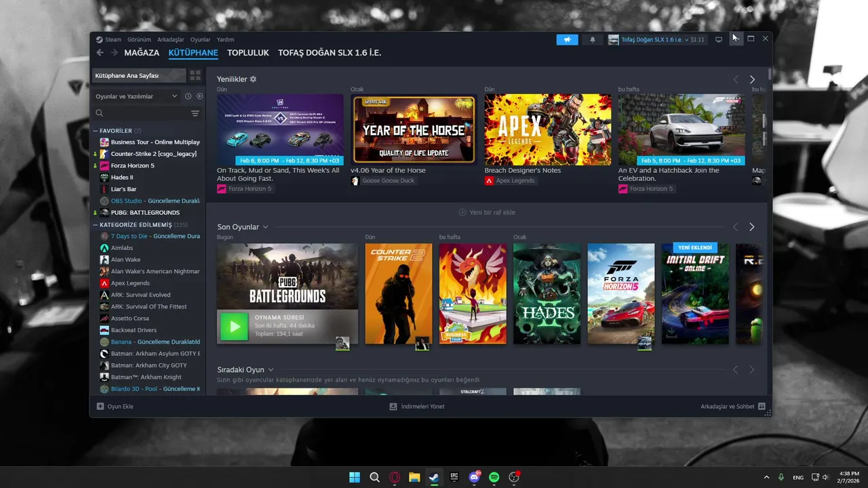Switch to Big Picture mode monitor icon
868x488 pixels.
click(719, 39)
